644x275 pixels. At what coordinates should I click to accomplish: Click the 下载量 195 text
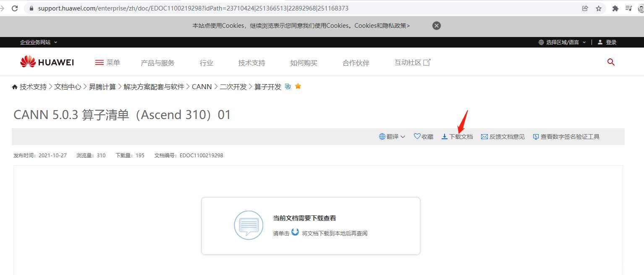coord(130,156)
